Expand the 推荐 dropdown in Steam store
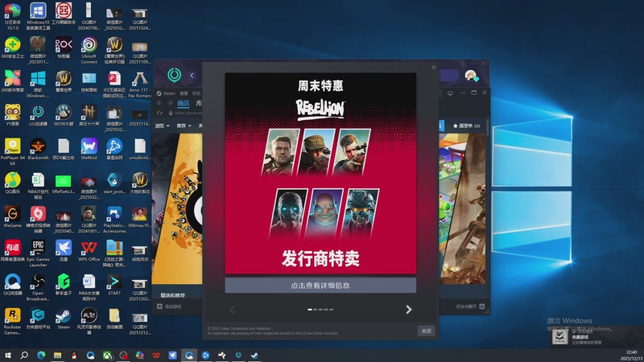Viewport: 644px width, 362px height. pyautogui.click(x=184, y=125)
